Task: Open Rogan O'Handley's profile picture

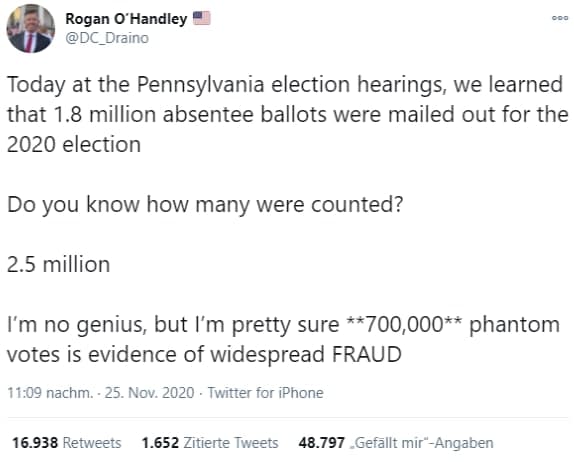Action: (31, 29)
